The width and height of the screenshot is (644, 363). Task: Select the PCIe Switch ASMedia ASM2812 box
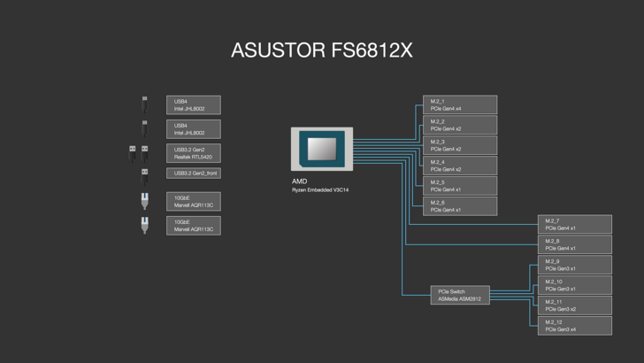tap(460, 295)
